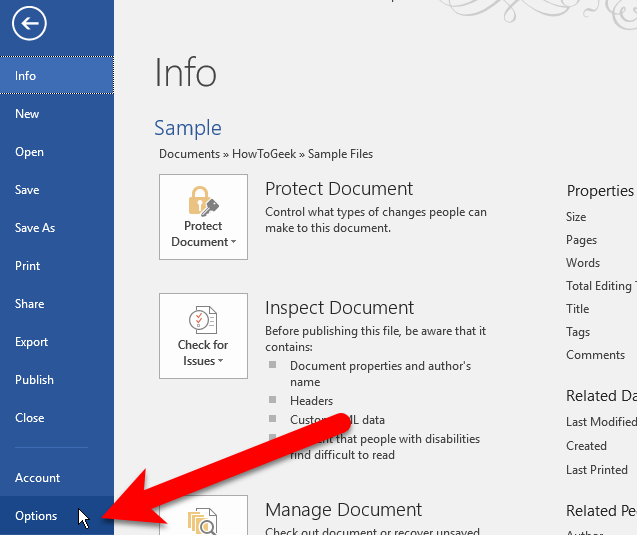
Task: Click the Check for Issues icon
Action: (203, 321)
